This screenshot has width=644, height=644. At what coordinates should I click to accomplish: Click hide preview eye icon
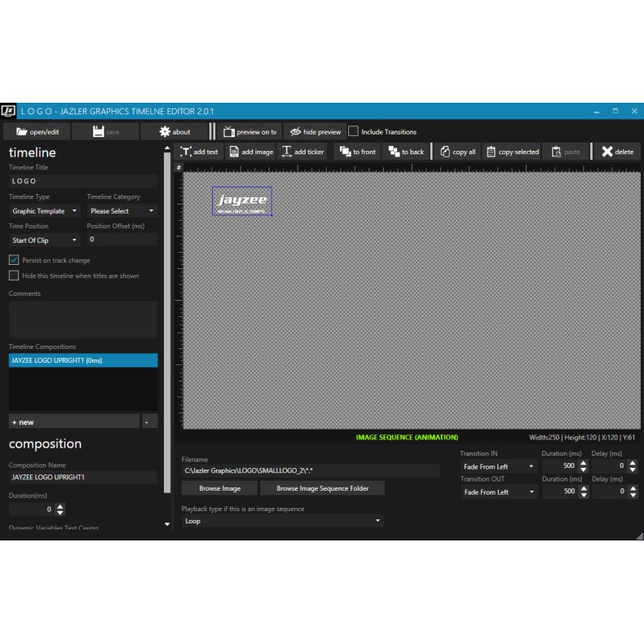click(295, 132)
